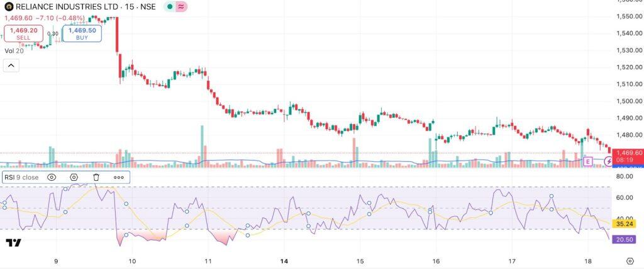Collapse the indicator legend with chevron
The image size is (644, 269).
point(11,66)
